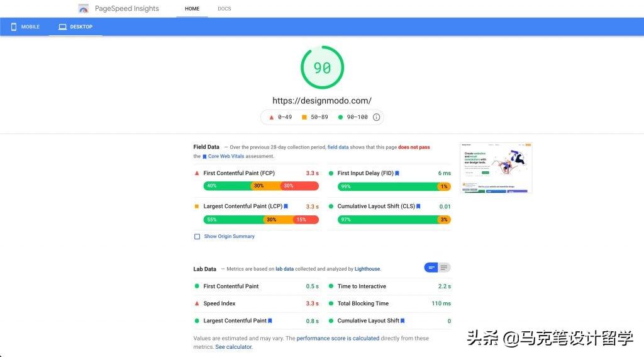Click the orange square 50-89 legend icon
The height and width of the screenshot is (357, 644).
[304, 117]
